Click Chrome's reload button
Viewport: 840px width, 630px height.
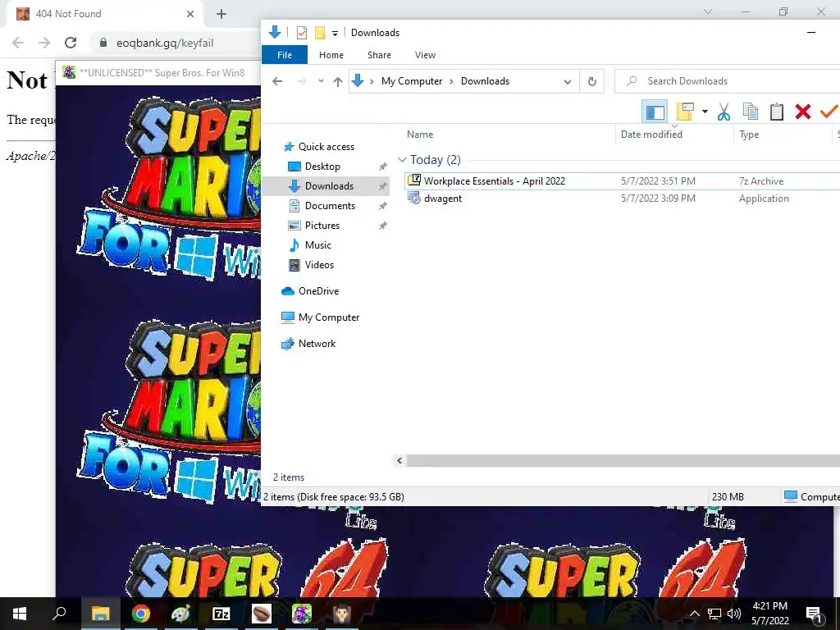[71, 43]
